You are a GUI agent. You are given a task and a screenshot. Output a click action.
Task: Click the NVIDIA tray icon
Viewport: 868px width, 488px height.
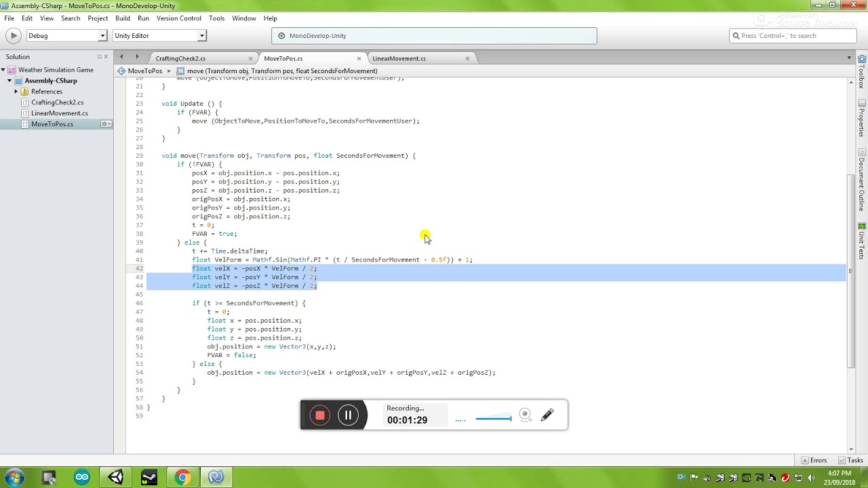747,478
